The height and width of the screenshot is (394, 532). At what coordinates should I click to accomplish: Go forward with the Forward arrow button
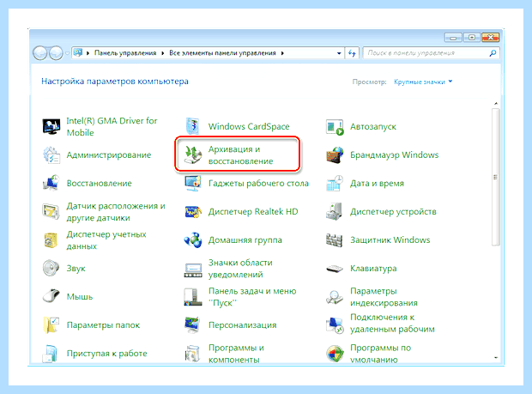(56, 53)
